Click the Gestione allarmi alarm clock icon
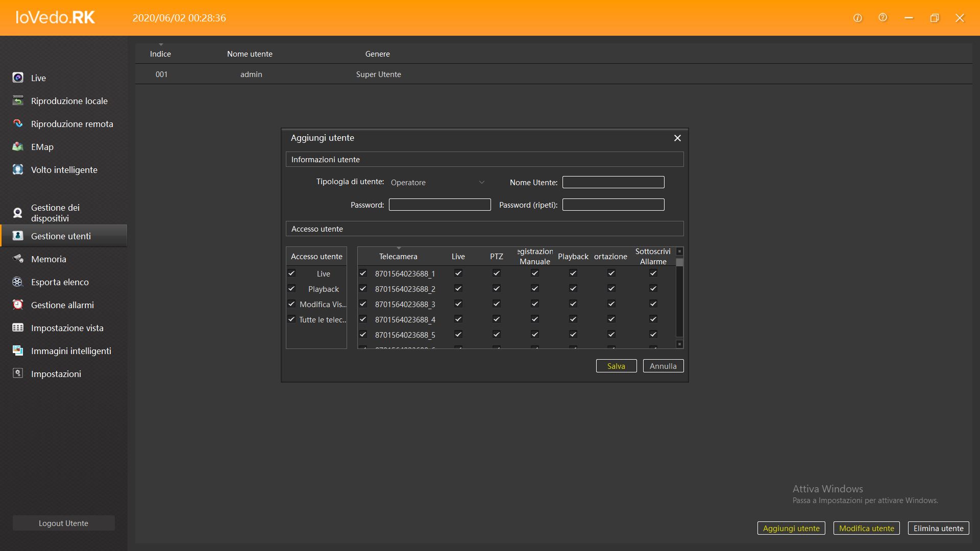The image size is (980, 551). (x=18, y=305)
